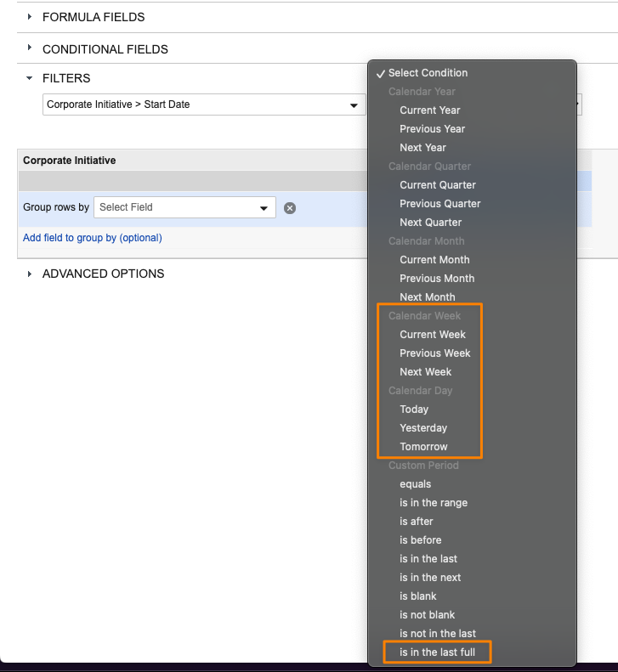Choose Previous Quarter condition
Viewport: 618px width, 672px height.
[440, 204]
